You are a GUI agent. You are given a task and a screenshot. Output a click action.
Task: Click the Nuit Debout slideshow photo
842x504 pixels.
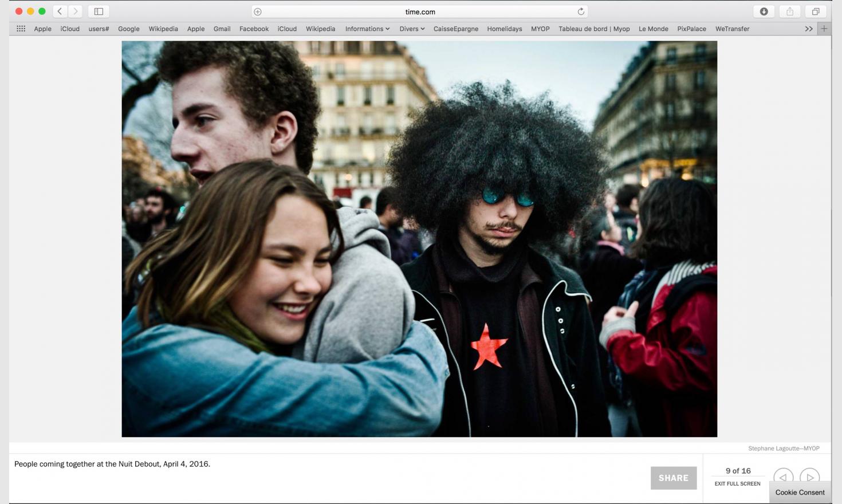click(x=419, y=239)
